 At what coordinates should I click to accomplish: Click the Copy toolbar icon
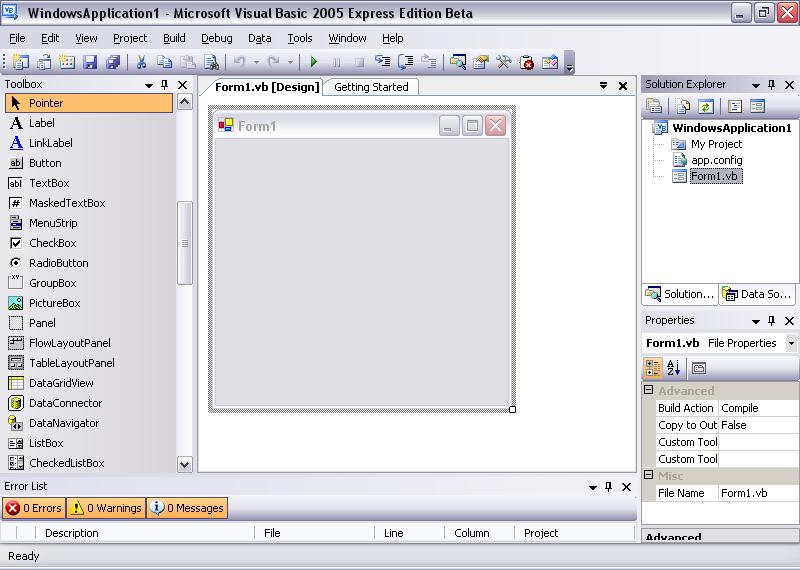click(164, 62)
